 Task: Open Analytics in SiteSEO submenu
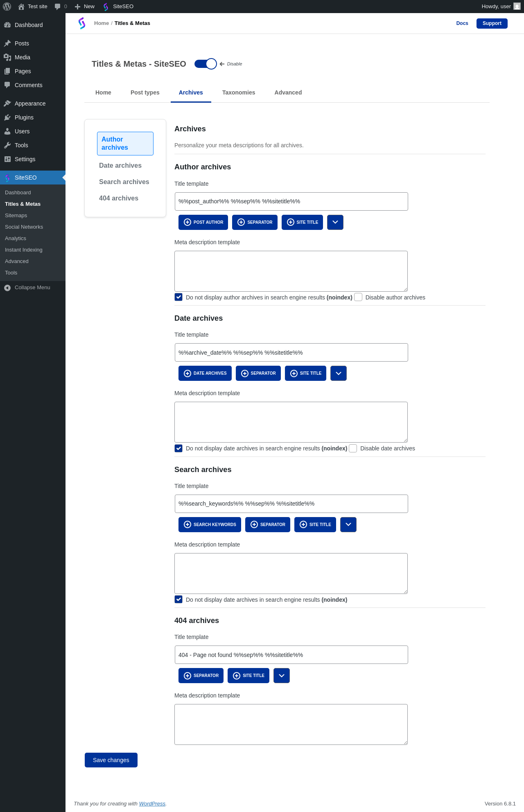point(16,238)
